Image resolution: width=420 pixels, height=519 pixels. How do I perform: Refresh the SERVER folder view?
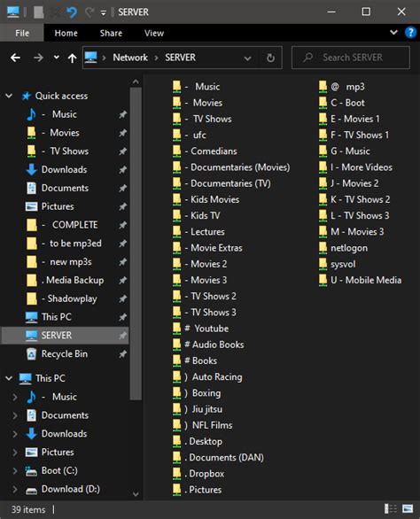pos(270,58)
